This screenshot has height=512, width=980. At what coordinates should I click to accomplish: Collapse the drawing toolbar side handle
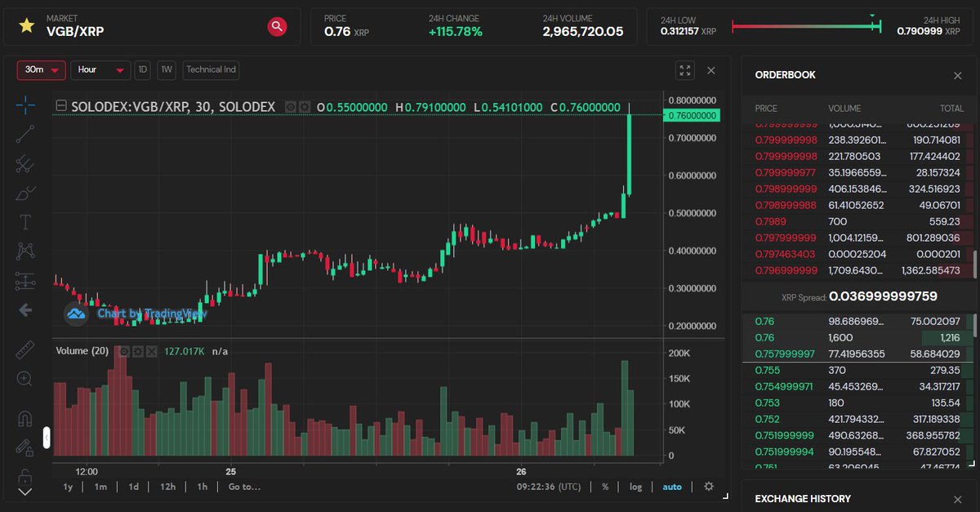click(47, 439)
